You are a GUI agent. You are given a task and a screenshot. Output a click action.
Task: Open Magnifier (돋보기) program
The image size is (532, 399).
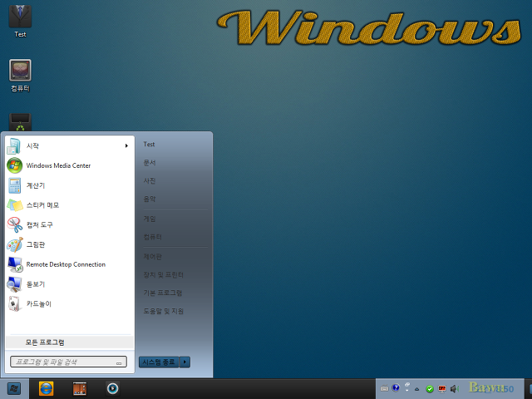pos(70,284)
